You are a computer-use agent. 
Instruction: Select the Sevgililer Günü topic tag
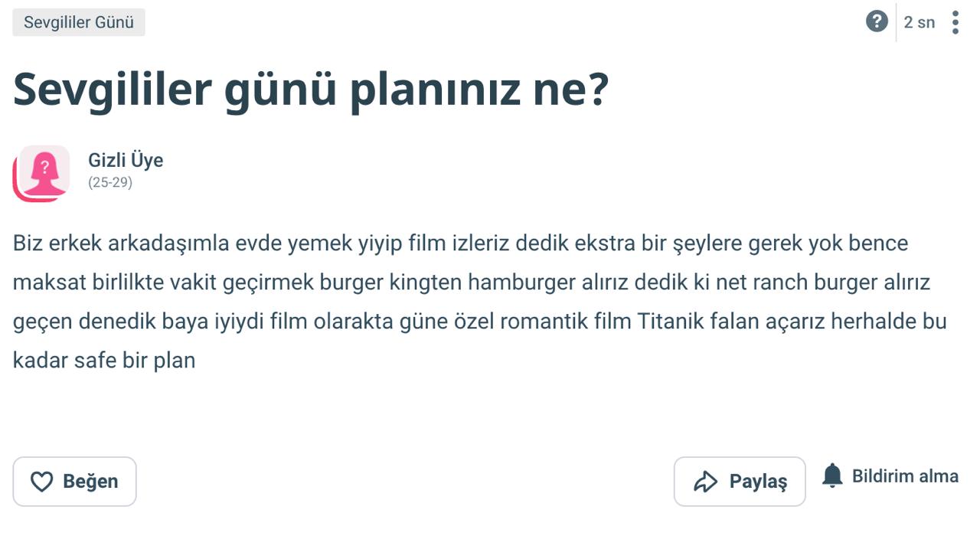coord(79,22)
